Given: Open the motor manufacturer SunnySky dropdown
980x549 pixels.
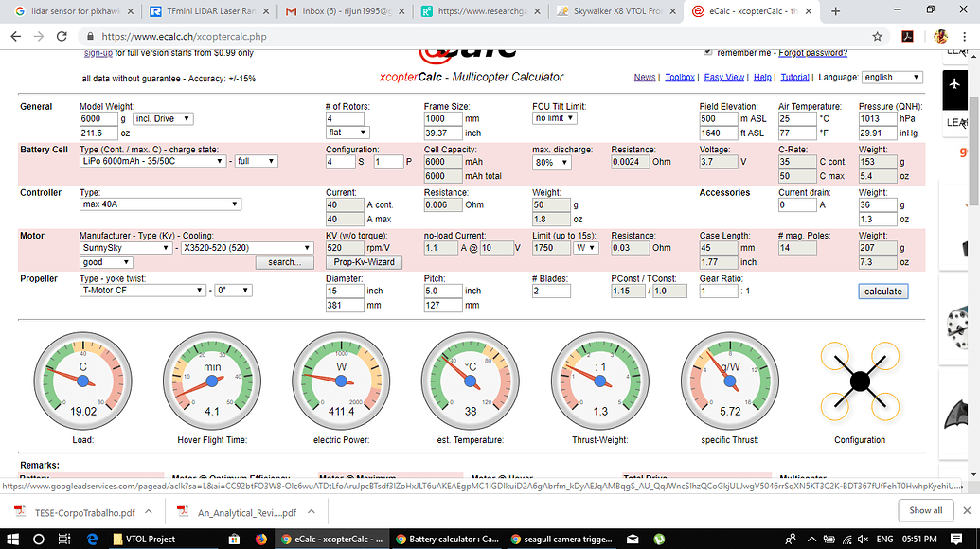Looking at the screenshot, I should click(125, 248).
